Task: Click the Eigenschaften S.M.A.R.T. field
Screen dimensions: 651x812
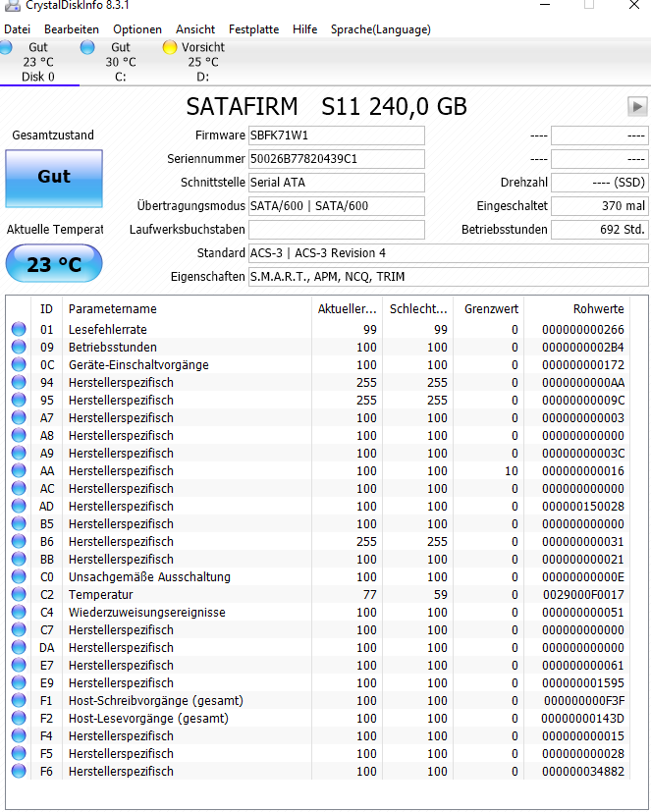Action: click(x=448, y=277)
